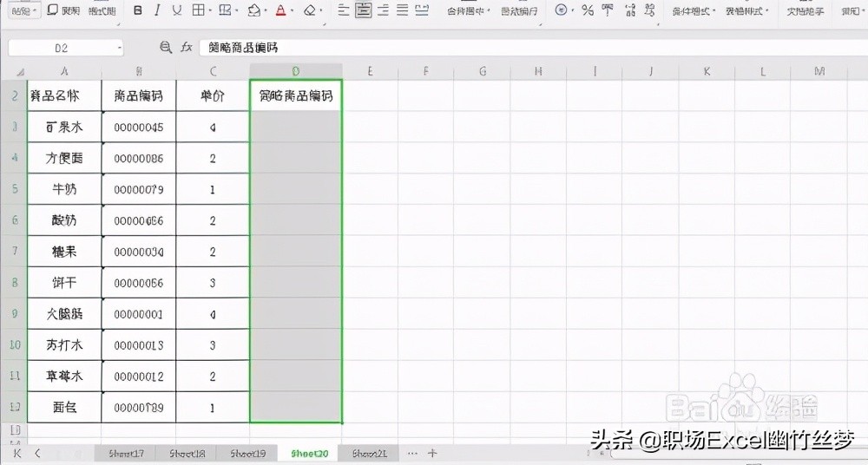The image size is (868, 465).
Task: Open the number format dialog launcher
Action: [x=658, y=24]
